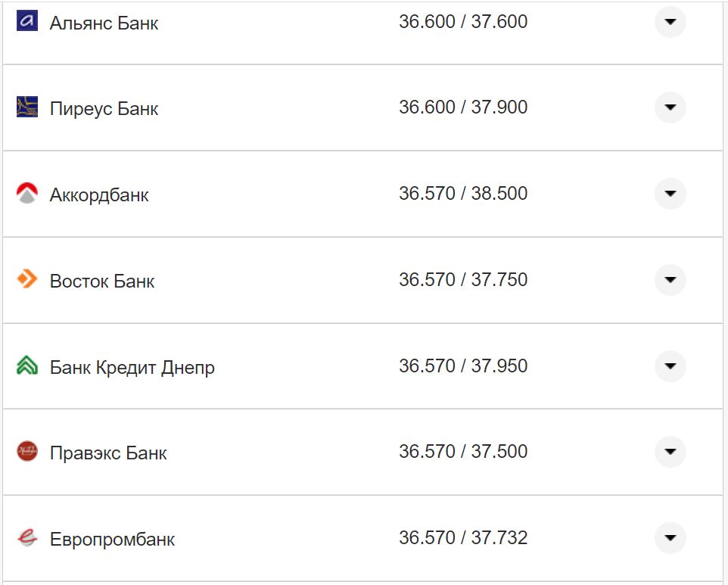
Task: Click the Восток Банк orange logo icon
Action: coord(26,279)
